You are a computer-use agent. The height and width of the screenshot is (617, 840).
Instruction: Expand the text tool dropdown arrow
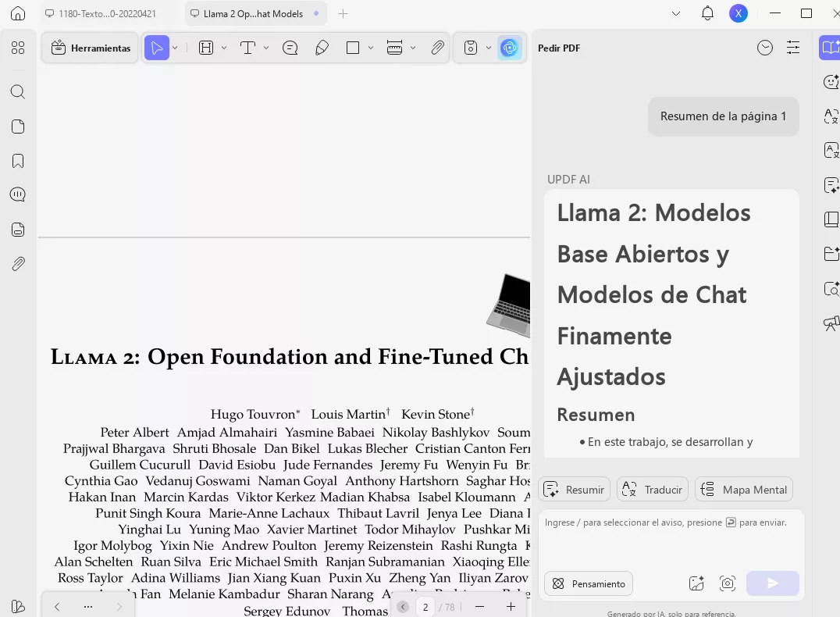click(266, 48)
